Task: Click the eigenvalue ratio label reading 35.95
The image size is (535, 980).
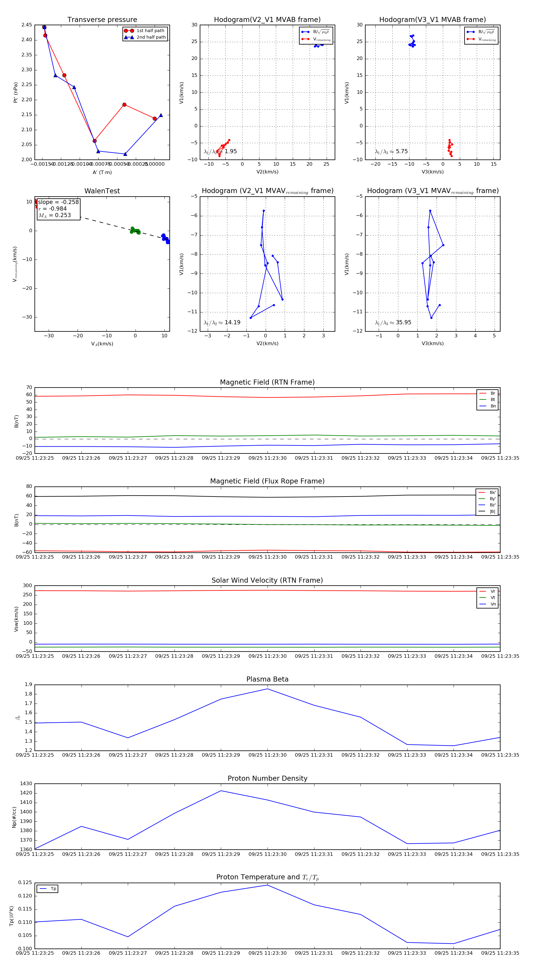Action: pyautogui.click(x=393, y=323)
